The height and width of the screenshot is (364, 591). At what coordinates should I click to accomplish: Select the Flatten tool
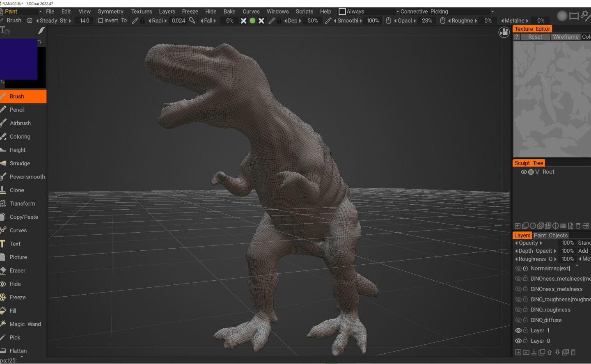23,351
